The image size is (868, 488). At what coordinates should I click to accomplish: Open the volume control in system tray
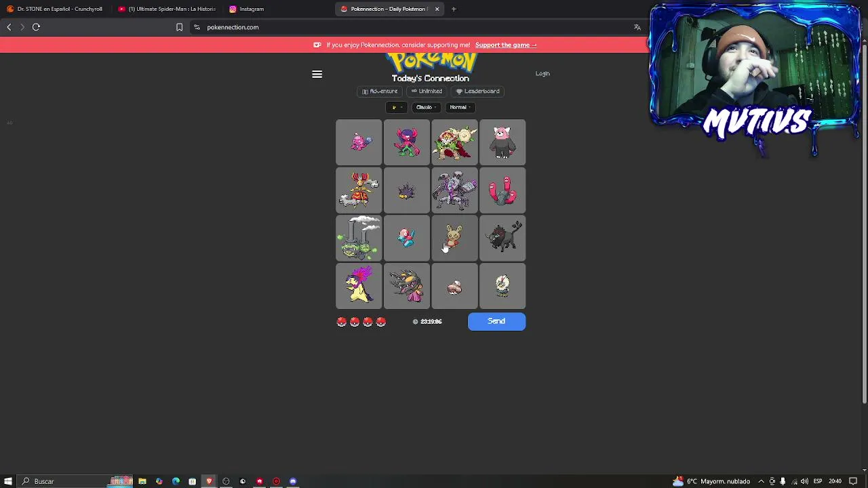point(804,481)
